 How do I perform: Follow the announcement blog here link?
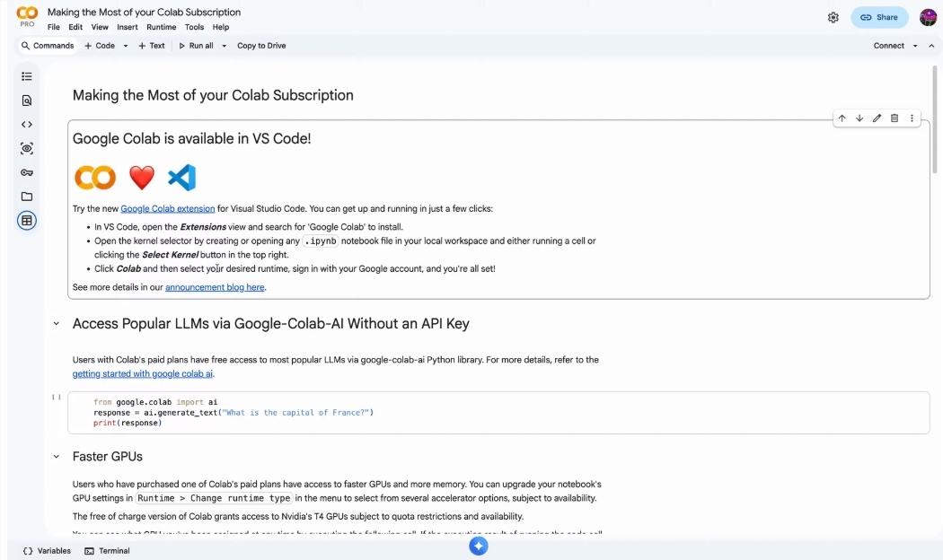[215, 286]
